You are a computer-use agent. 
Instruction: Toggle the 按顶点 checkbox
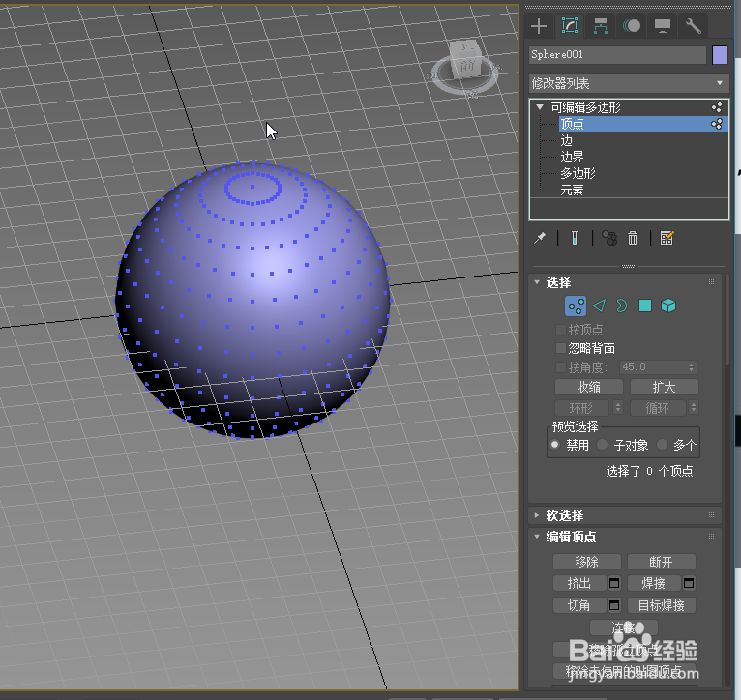click(561, 330)
